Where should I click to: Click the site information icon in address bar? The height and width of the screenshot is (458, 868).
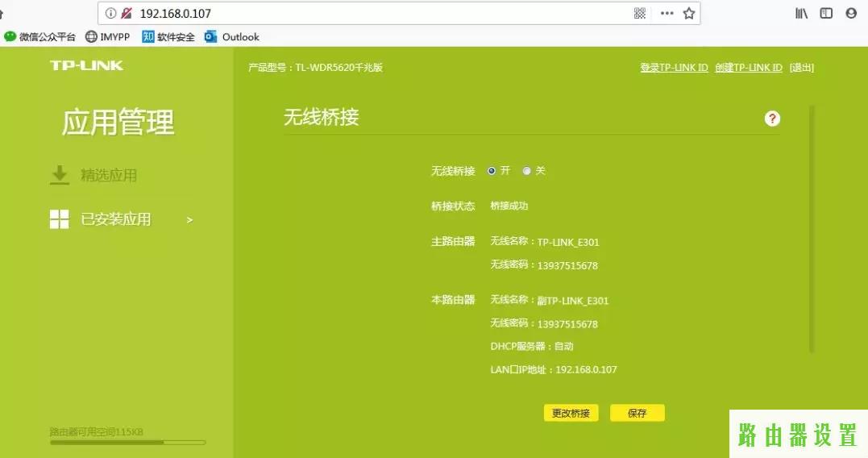110,13
